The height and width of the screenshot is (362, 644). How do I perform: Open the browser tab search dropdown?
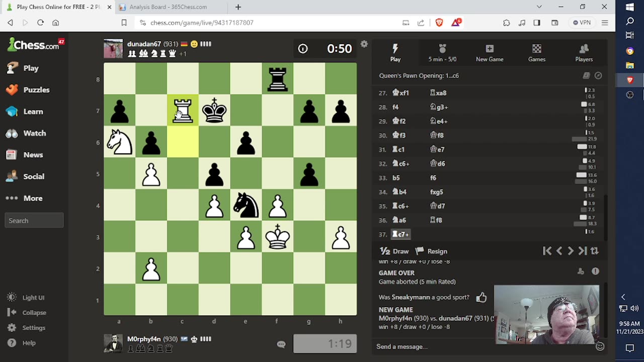click(x=539, y=7)
